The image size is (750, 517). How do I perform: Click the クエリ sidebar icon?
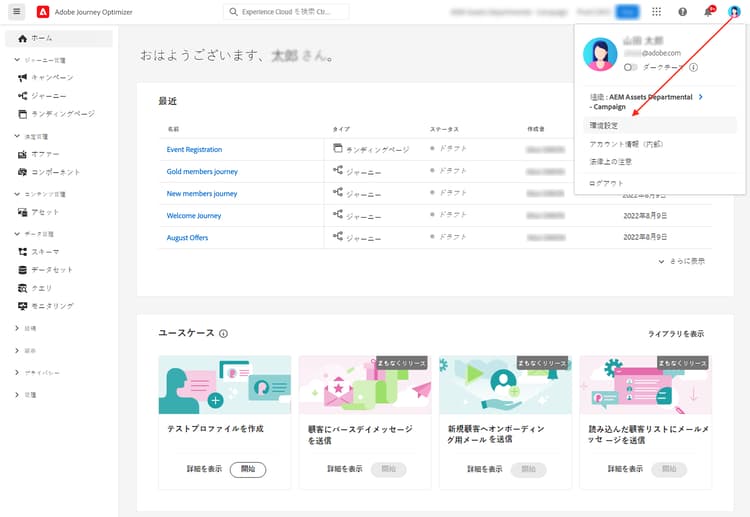point(22,288)
